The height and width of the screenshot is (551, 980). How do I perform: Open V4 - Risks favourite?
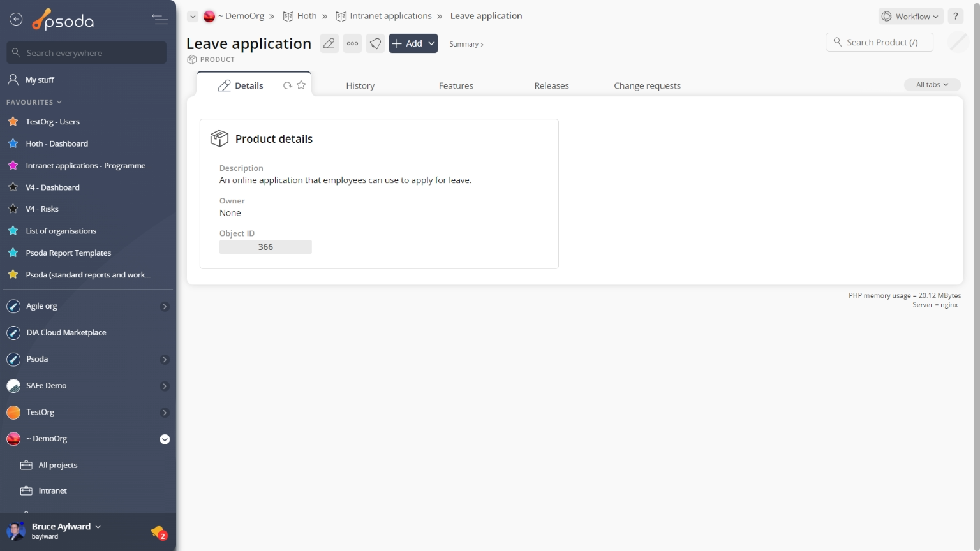[41, 209]
